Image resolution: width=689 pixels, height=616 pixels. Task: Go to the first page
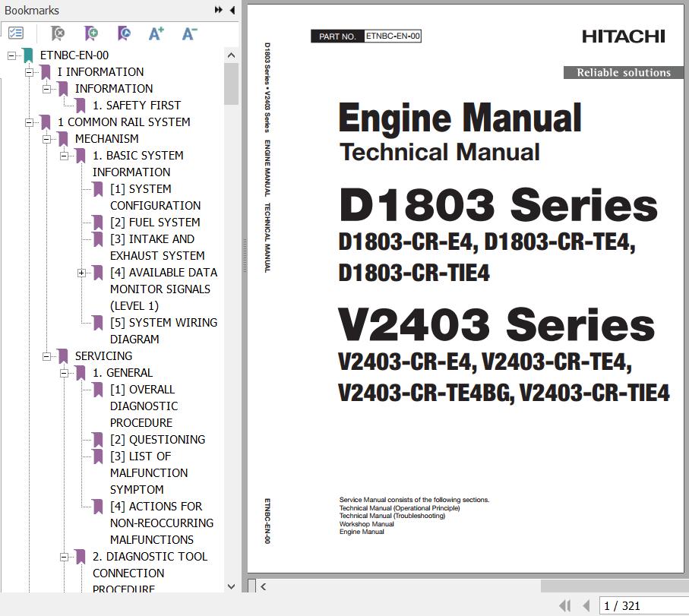(x=564, y=606)
